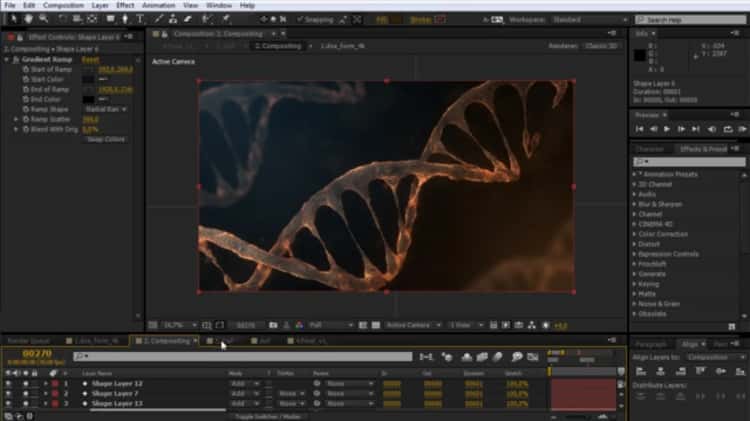The width and height of the screenshot is (750, 421).
Task: Create new bin icon in Effects panel
Action: [731, 326]
